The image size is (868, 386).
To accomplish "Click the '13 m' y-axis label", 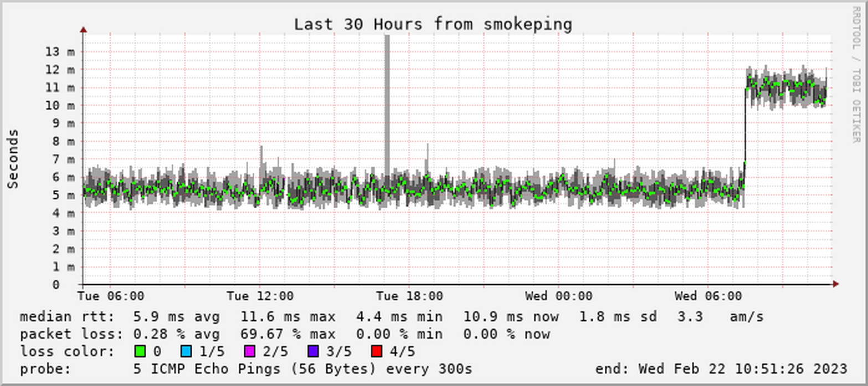I will pyautogui.click(x=60, y=52).
